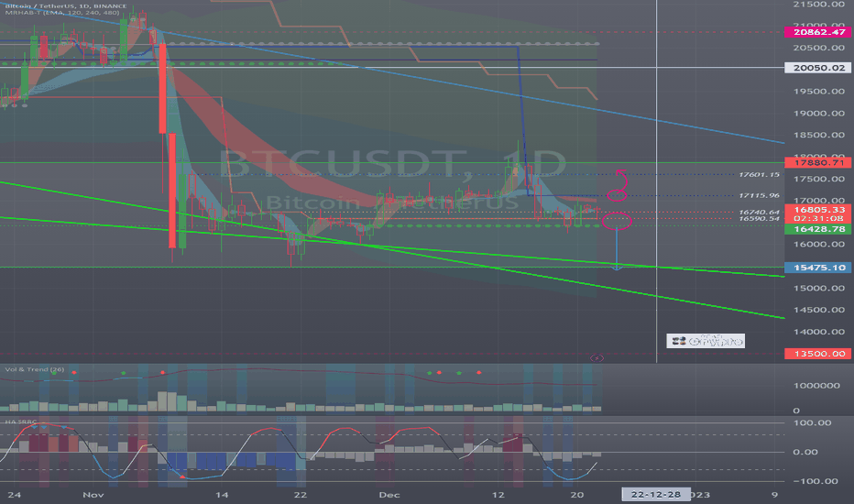Click the pink 20862.47 price label
Screen dimensions: 854x504
(x=818, y=32)
